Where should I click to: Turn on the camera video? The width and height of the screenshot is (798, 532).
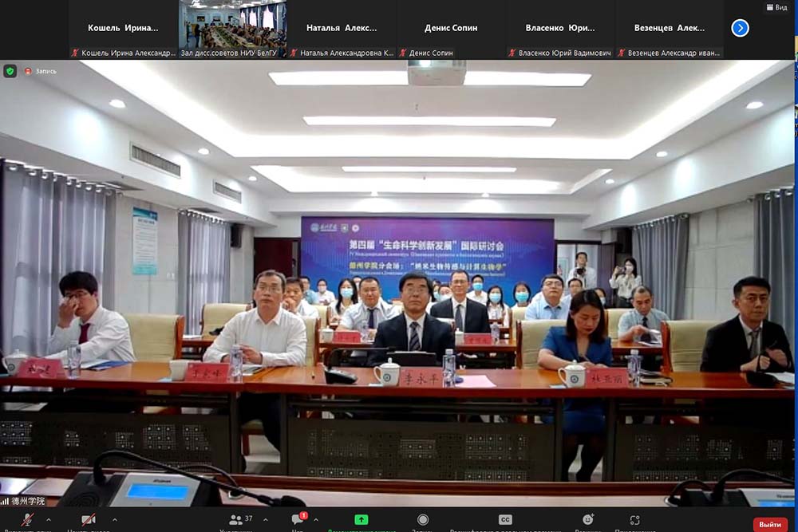[x=89, y=520]
